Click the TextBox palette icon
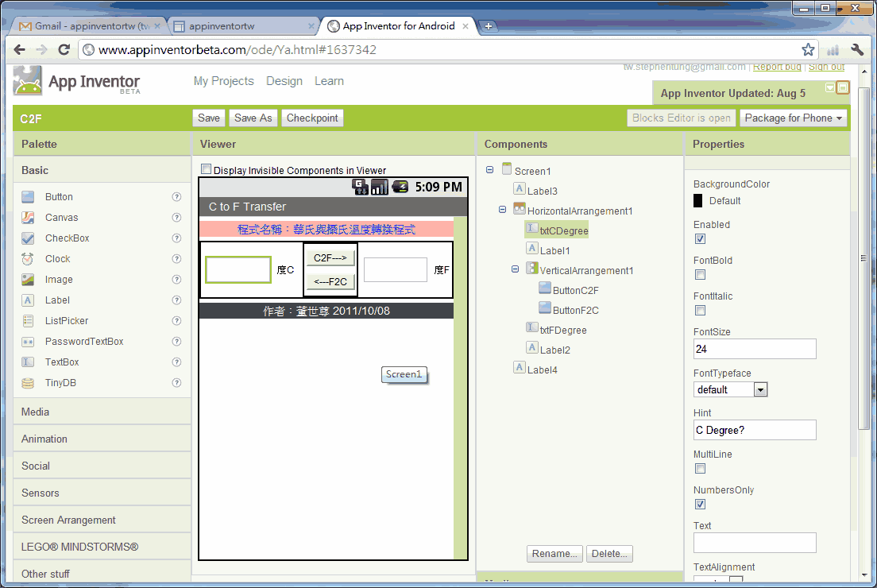877x588 pixels. (x=28, y=362)
